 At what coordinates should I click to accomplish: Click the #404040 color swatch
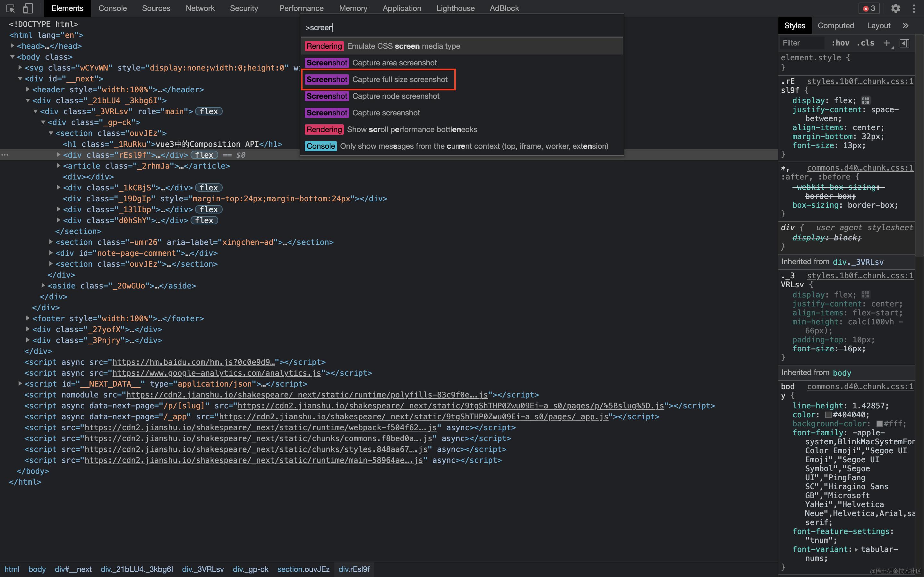pyautogui.click(x=828, y=415)
